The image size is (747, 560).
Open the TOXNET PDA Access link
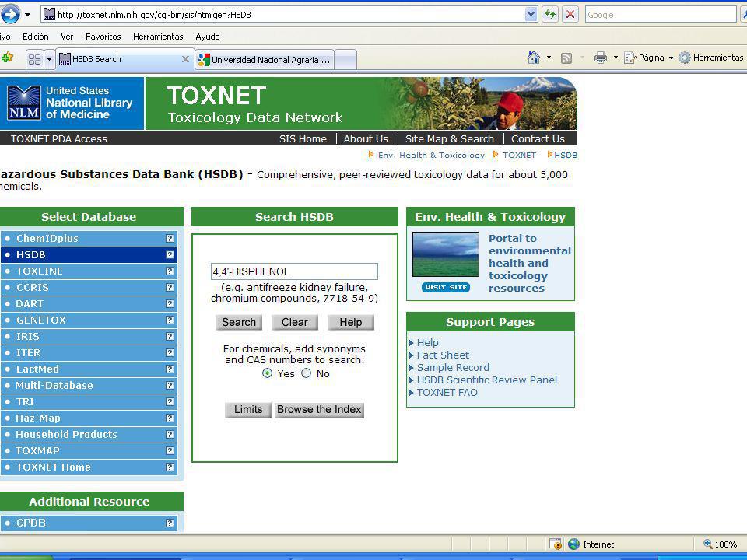59,139
